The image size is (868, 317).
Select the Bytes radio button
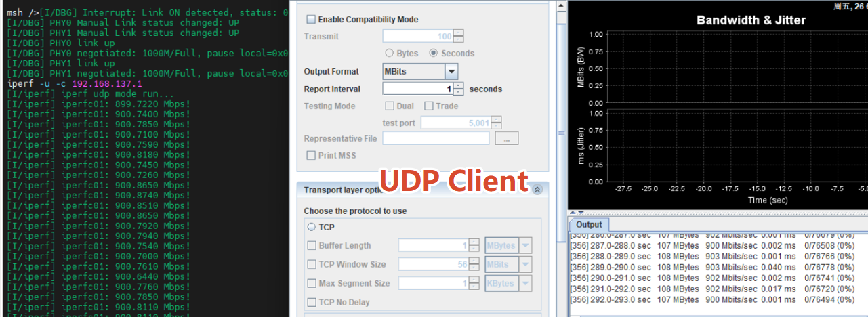tap(389, 53)
